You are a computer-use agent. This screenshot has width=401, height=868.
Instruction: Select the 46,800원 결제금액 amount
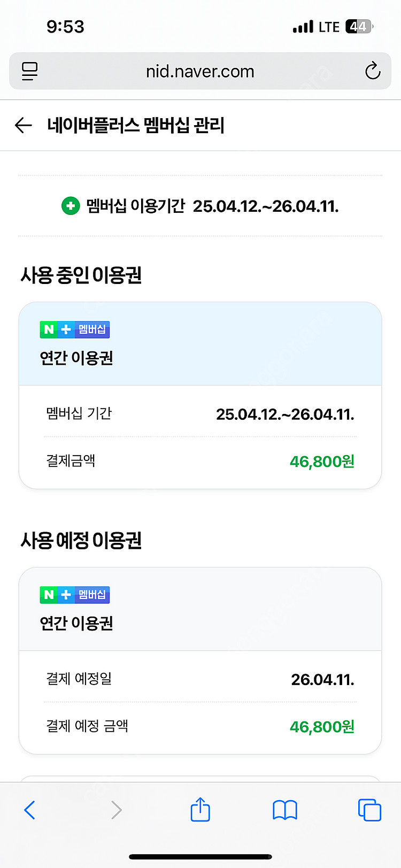[322, 461]
